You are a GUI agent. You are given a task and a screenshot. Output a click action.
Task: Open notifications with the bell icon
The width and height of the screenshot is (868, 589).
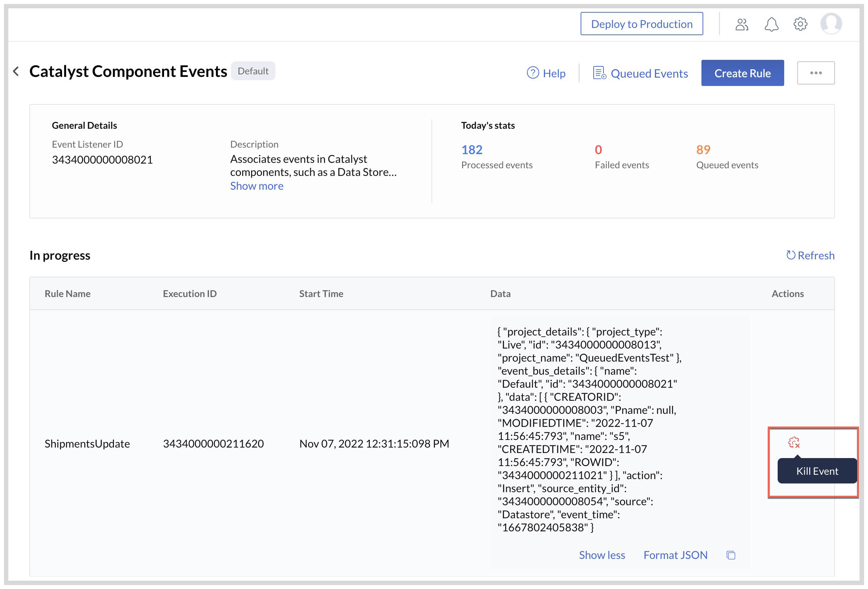(771, 24)
